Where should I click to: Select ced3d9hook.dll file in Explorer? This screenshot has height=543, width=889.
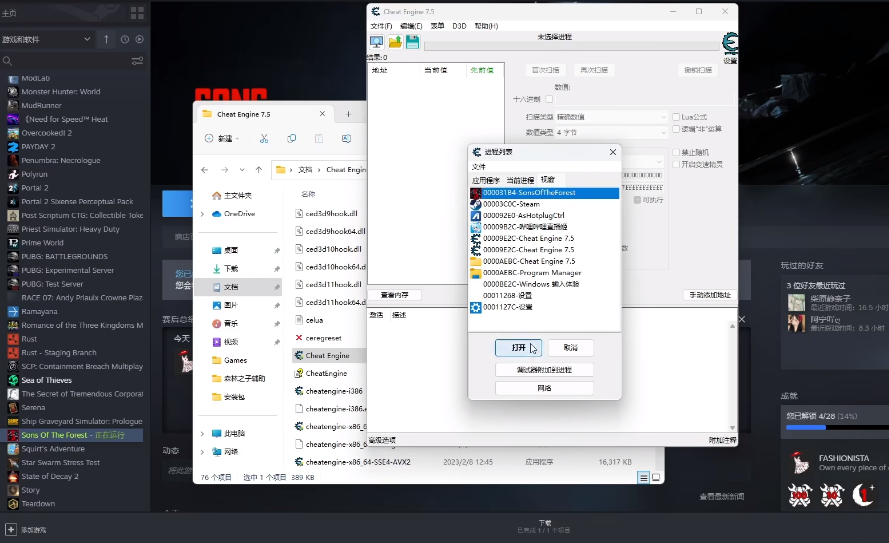pyautogui.click(x=331, y=214)
